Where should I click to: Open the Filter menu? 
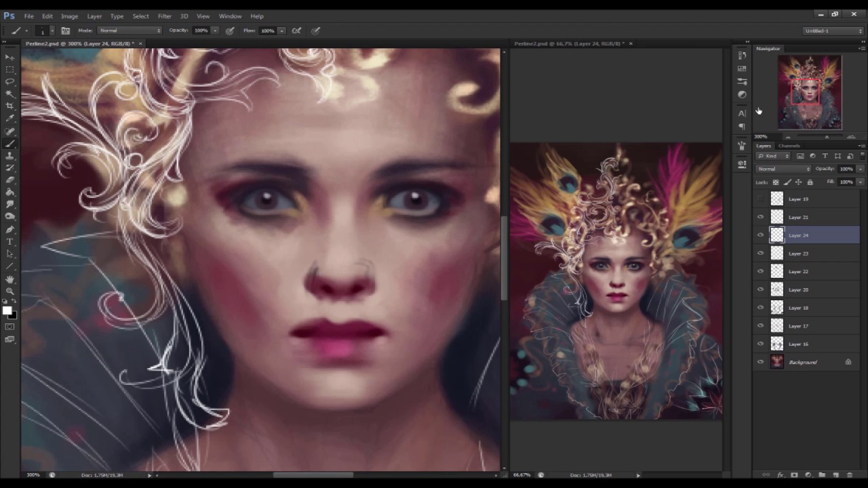point(165,16)
